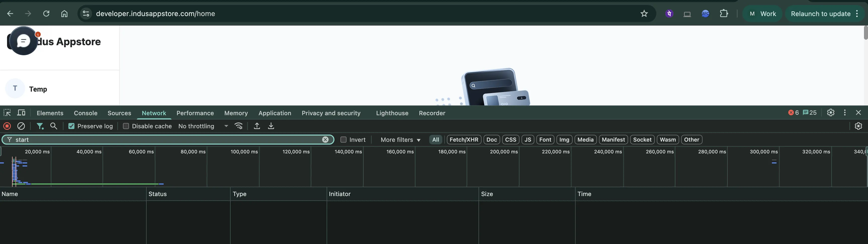The width and height of the screenshot is (868, 244).
Task: Export HAR file with download arrow
Action: (x=271, y=126)
